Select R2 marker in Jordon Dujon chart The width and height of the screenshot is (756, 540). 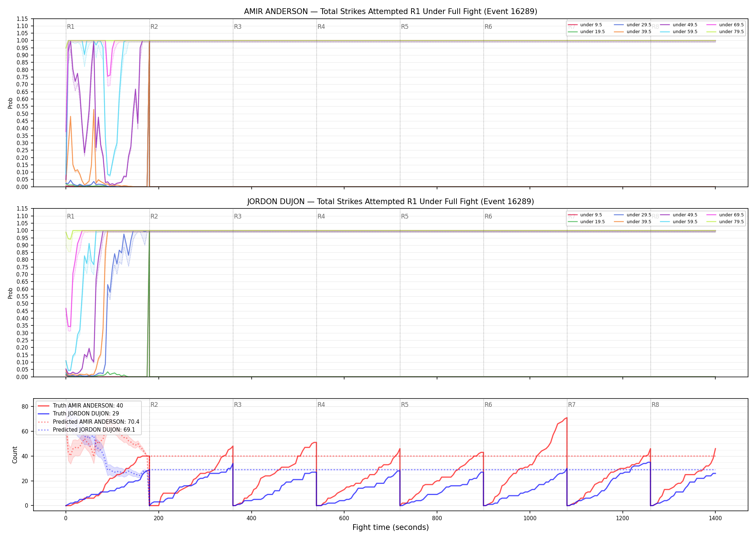(154, 216)
